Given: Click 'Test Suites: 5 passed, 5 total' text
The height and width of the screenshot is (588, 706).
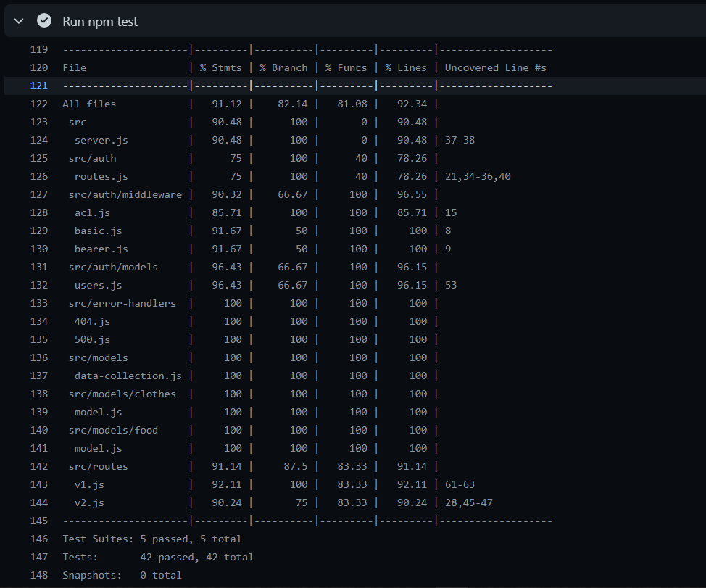Looking at the screenshot, I should point(151,539).
